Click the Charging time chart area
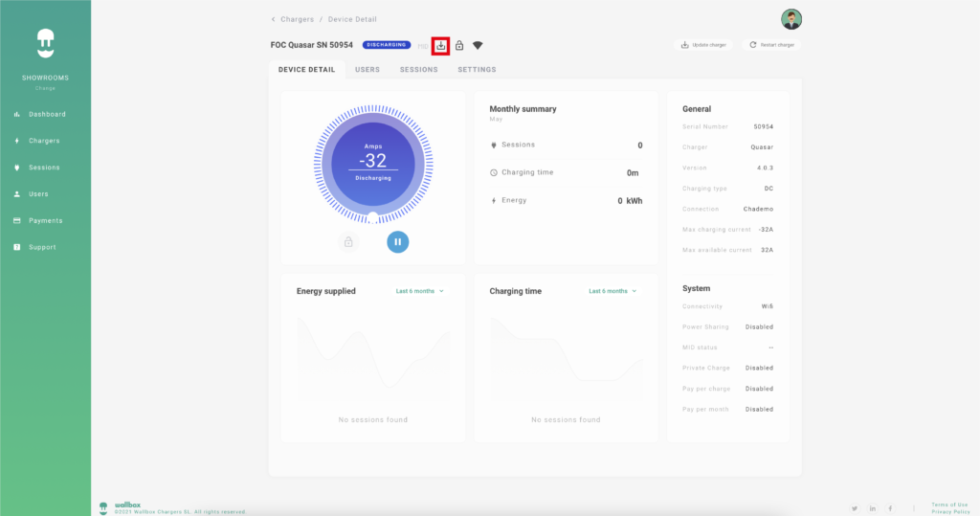Image resolution: width=980 pixels, height=516 pixels. 567,358
